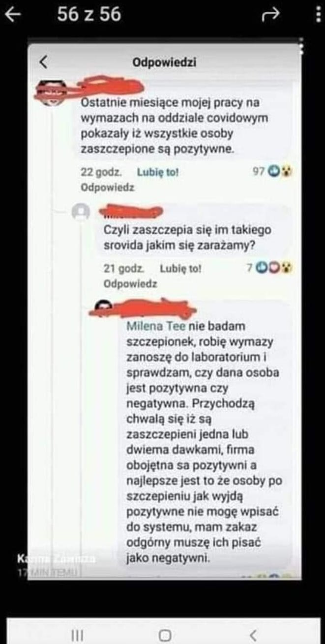
Task: Tap the Android recent apps button
Action: pyautogui.click(x=77, y=635)
